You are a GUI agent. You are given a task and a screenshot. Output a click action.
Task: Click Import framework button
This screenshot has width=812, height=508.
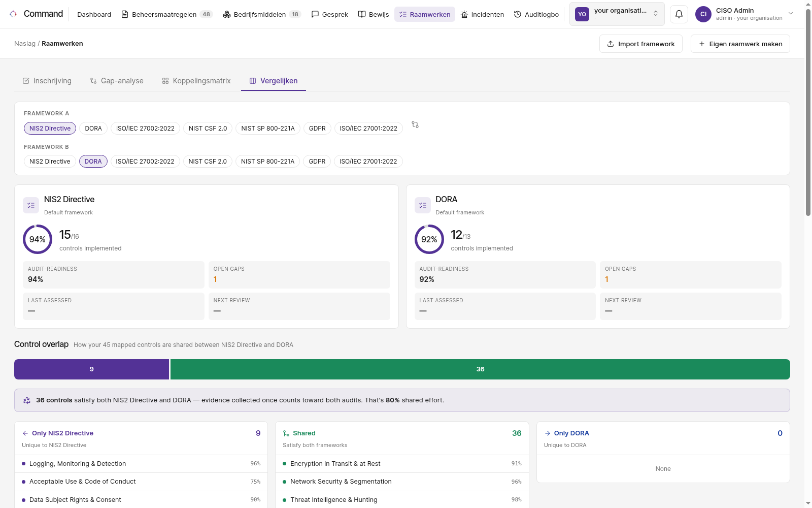tap(641, 44)
